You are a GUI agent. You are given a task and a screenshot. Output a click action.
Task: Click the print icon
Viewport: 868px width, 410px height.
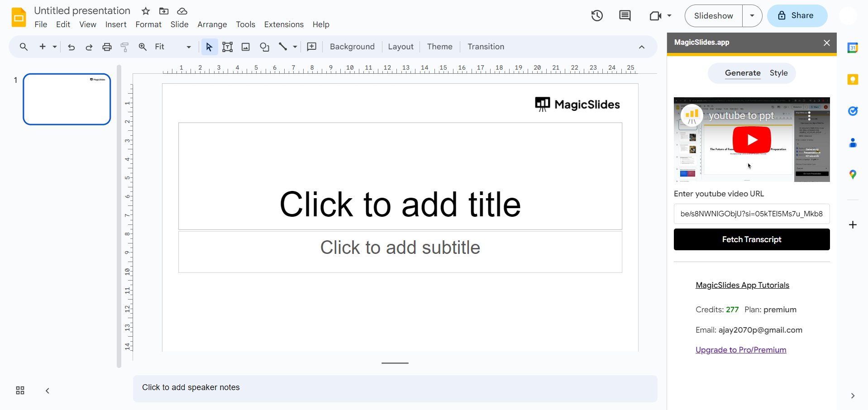pos(107,47)
